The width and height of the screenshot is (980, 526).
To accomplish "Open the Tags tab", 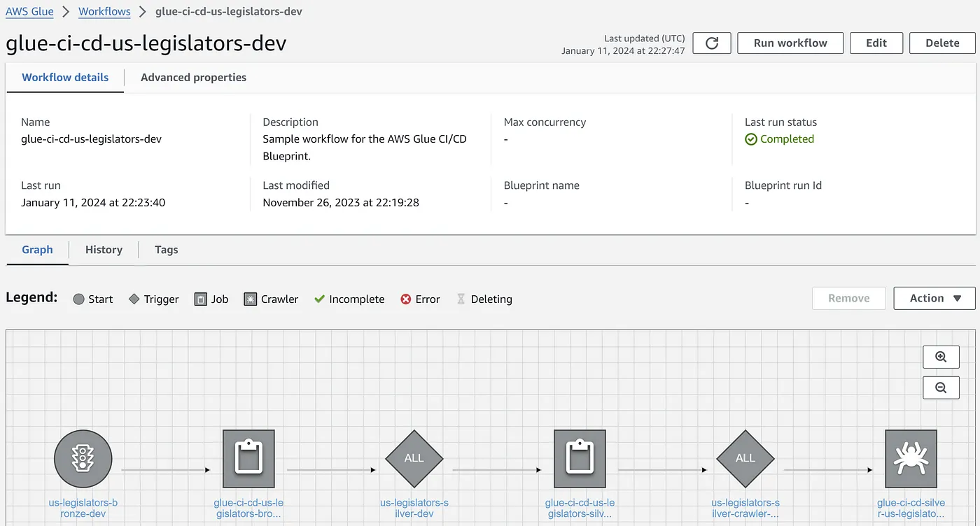I will 166,250.
